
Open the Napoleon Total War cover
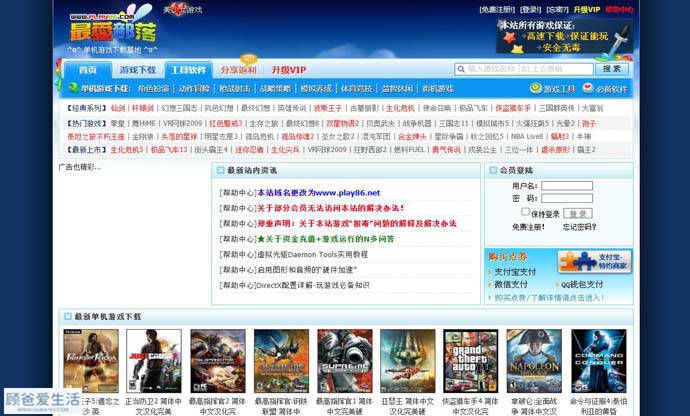534,361
